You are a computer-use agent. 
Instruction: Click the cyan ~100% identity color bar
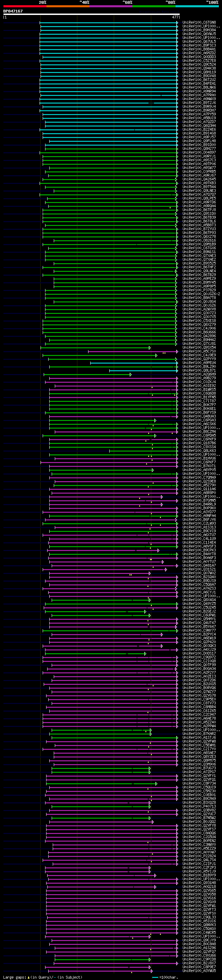coord(197,6)
